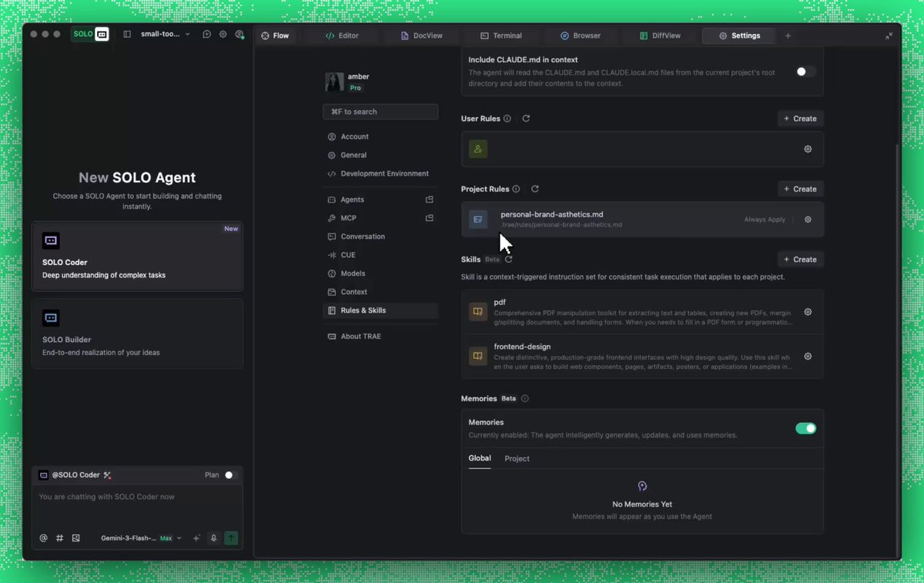This screenshot has height=583, width=924.
Task: Choose the SOLO Builder agent card
Action: [x=137, y=333]
